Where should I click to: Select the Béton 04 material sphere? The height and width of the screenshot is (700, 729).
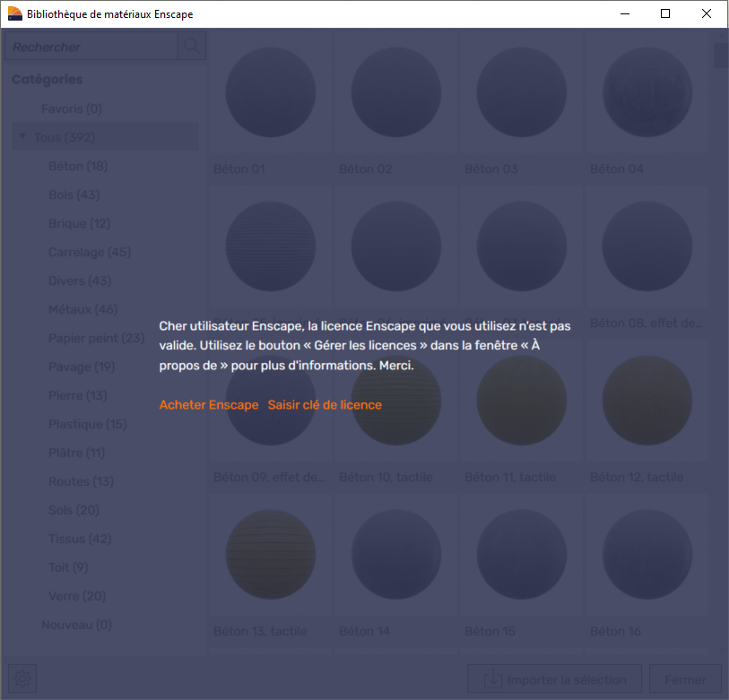(x=647, y=92)
